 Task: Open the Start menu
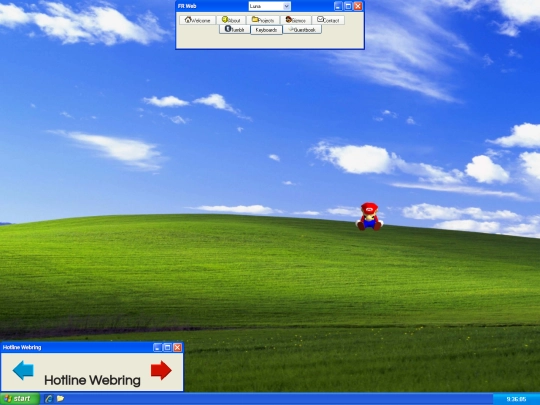click(20, 399)
